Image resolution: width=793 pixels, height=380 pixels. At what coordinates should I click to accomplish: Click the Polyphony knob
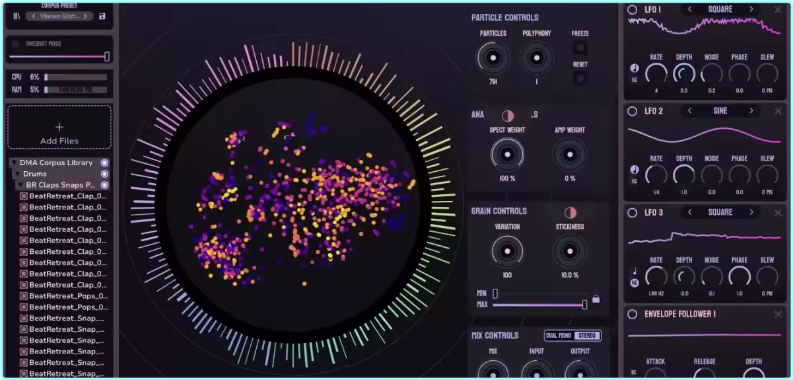tap(536, 58)
